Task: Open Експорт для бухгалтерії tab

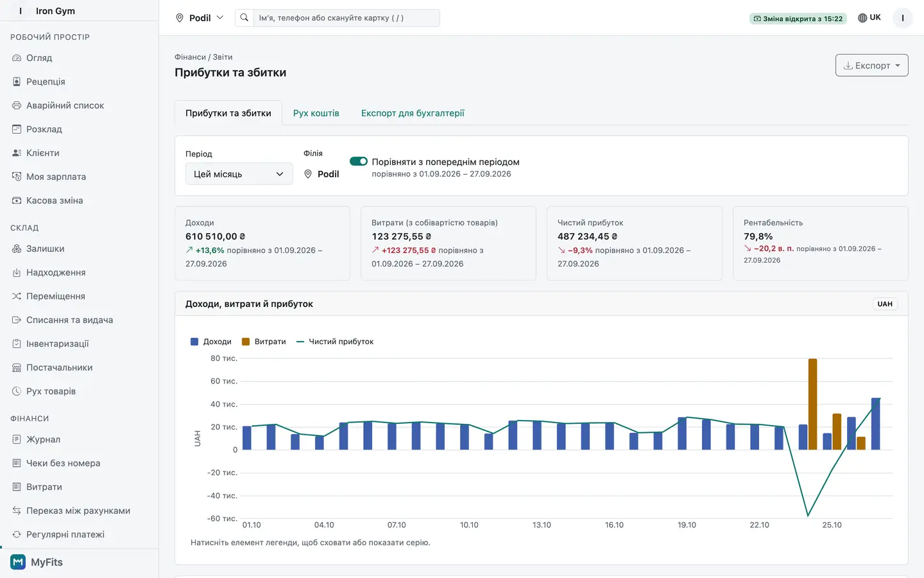Action: pyautogui.click(x=413, y=113)
